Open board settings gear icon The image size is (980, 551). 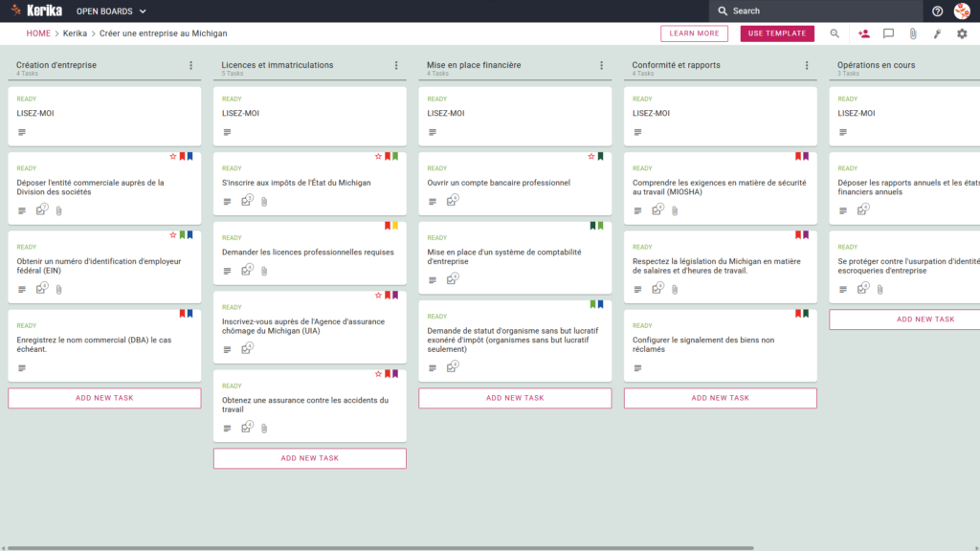point(962,33)
